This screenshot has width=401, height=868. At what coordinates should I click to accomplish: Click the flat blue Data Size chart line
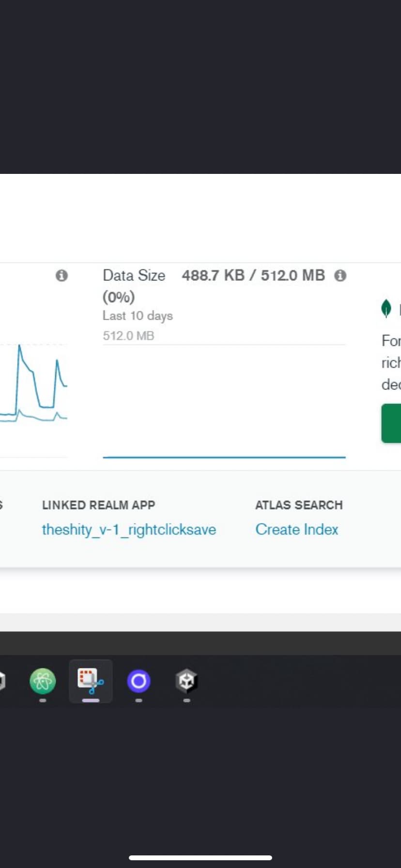coord(224,457)
